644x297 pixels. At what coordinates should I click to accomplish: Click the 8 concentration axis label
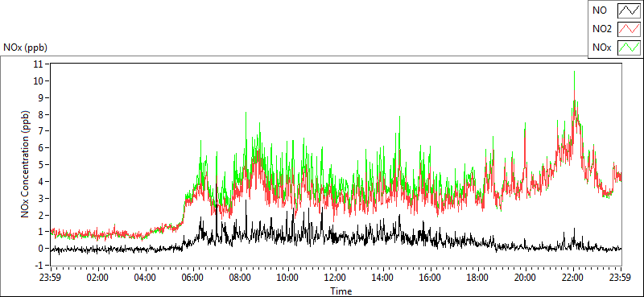click(42, 114)
